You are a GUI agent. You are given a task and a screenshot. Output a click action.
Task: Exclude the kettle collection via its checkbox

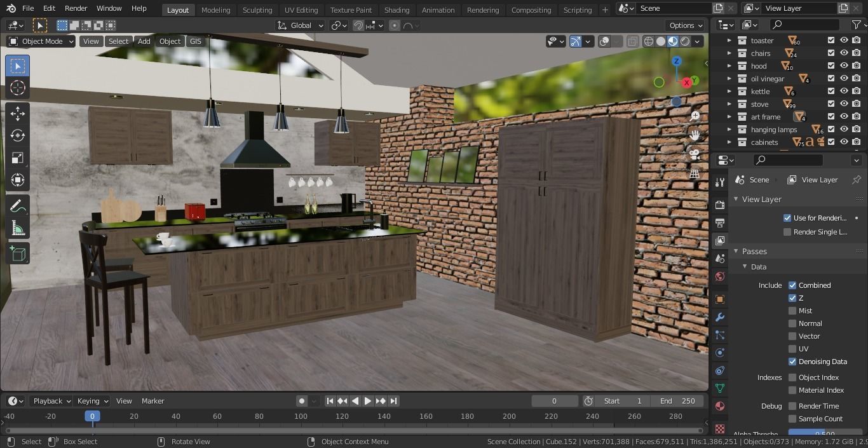(x=831, y=91)
